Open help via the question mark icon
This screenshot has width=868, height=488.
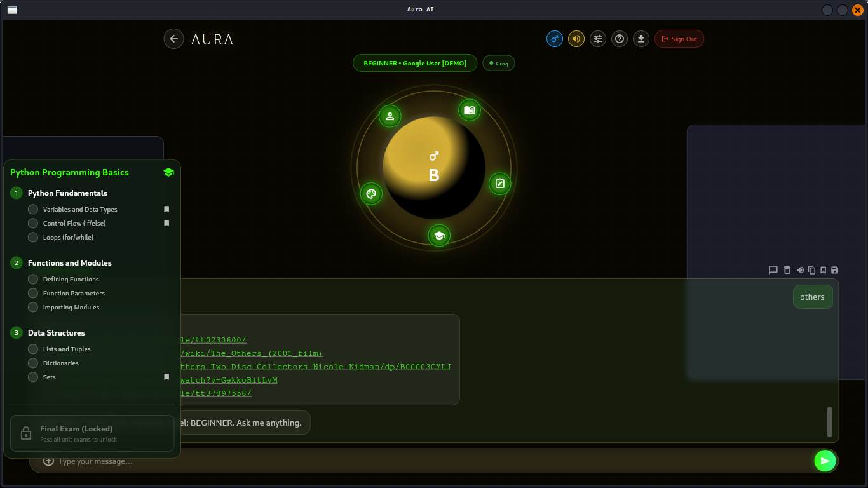click(620, 39)
